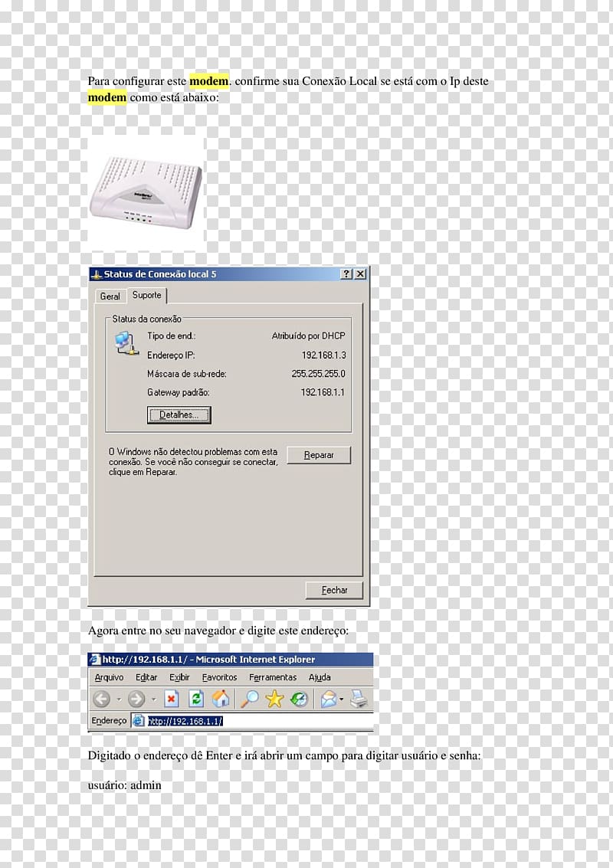Click the help question mark in the dialog title bar
This screenshot has height=868, width=613.
click(346, 274)
